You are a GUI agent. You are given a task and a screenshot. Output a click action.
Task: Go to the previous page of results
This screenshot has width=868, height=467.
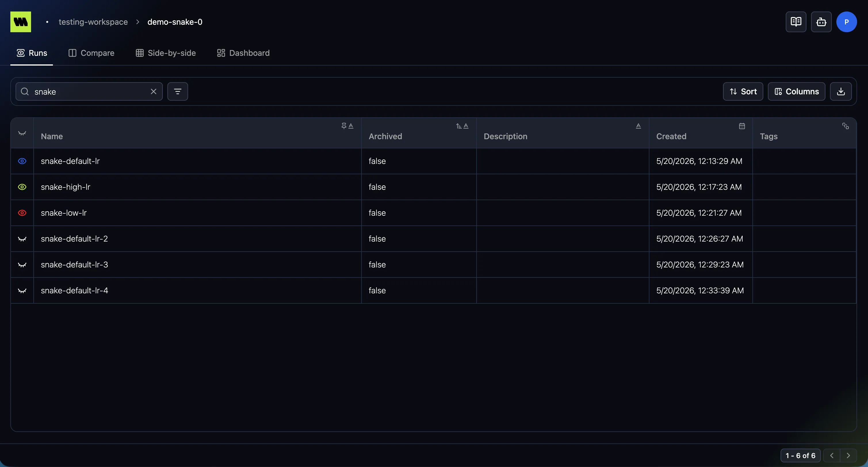(831, 455)
